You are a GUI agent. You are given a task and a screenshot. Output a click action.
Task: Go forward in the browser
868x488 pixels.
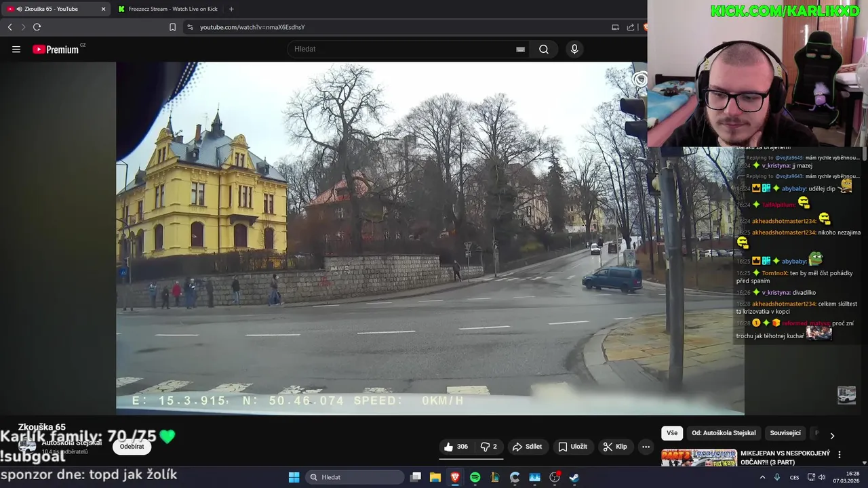click(23, 27)
